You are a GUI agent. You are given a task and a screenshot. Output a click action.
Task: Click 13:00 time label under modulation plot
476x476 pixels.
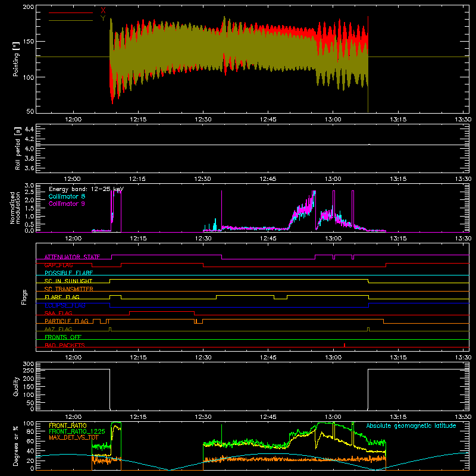click(333, 239)
